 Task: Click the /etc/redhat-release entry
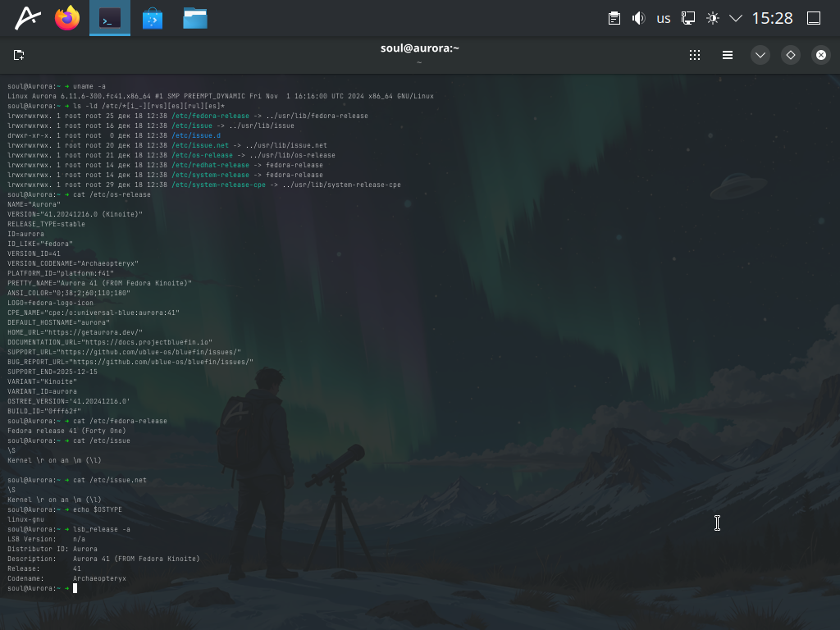click(x=211, y=165)
